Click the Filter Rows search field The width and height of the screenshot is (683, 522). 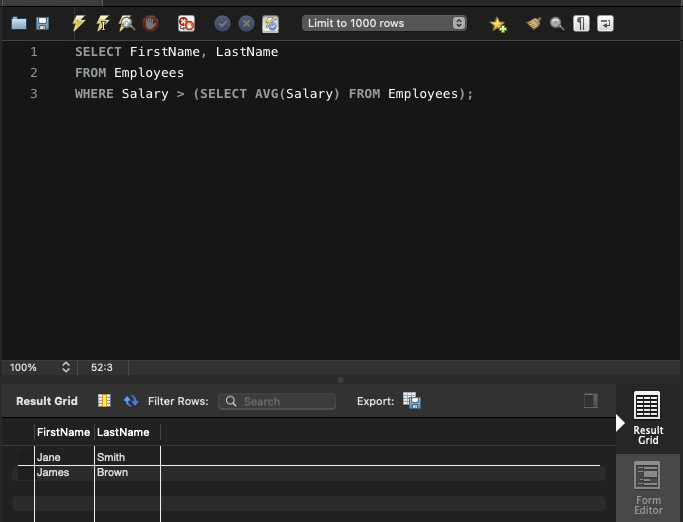tap(277, 401)
